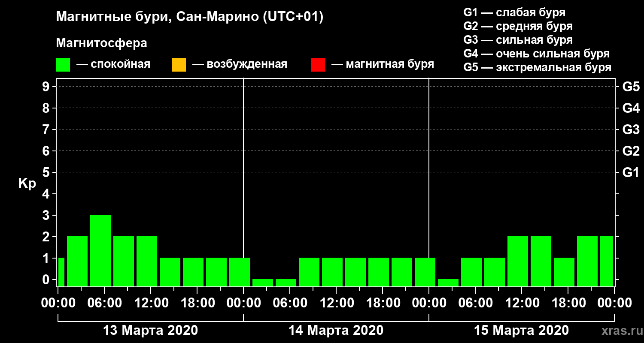Click the 'G5' label on right axis
The height and width of the screenshot is (343, 644).
pos(631,87)
